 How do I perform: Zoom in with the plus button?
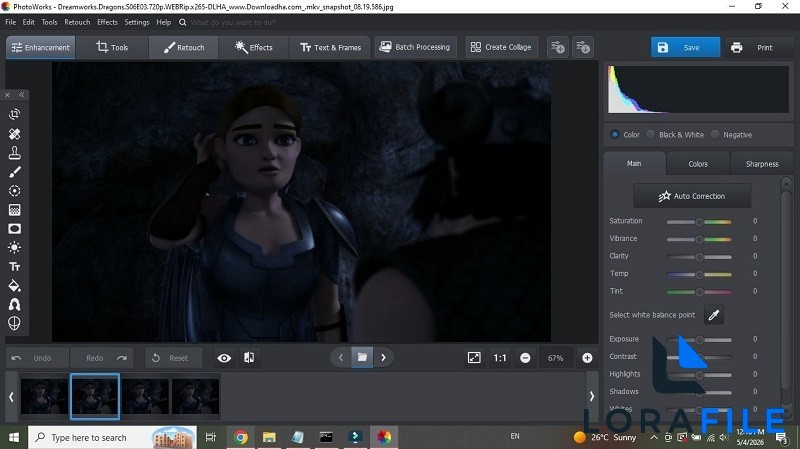pyautogui.click(x=587, y=358)
